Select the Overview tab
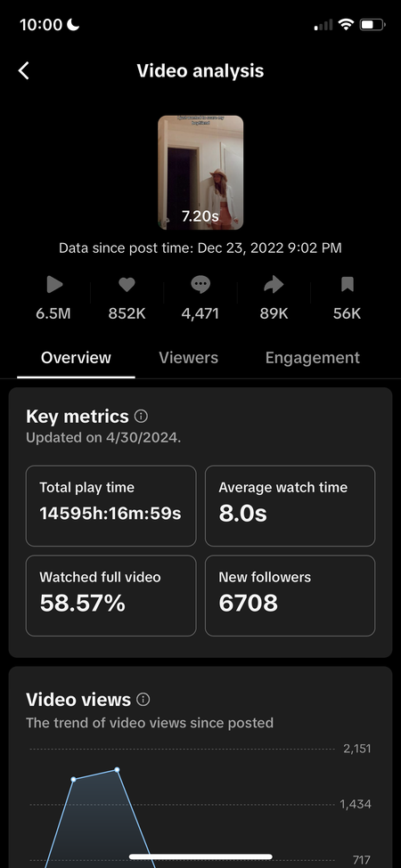This screenshot has width=401, height=868. [x=76, y=358]
